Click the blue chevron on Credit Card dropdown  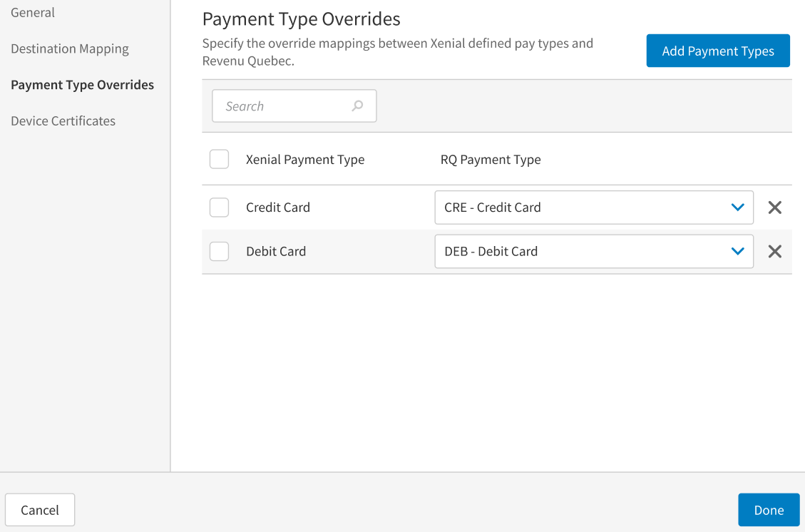click(x=737, y=207)
